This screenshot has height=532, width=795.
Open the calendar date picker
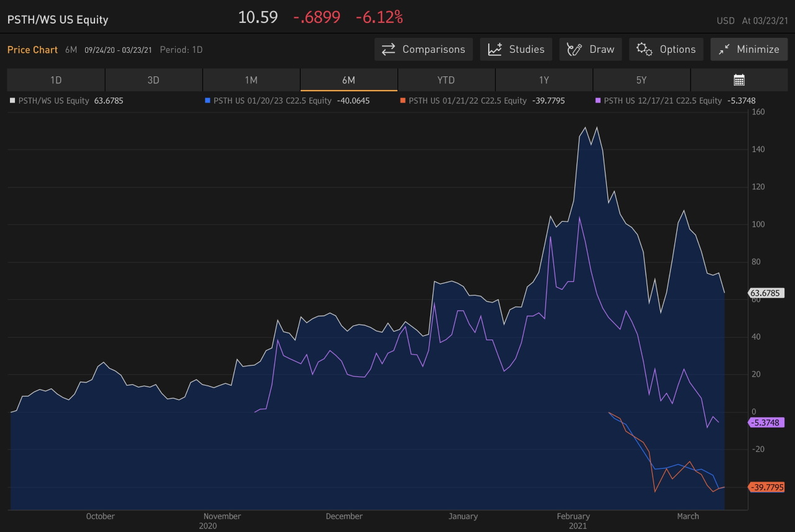(738, 80)
